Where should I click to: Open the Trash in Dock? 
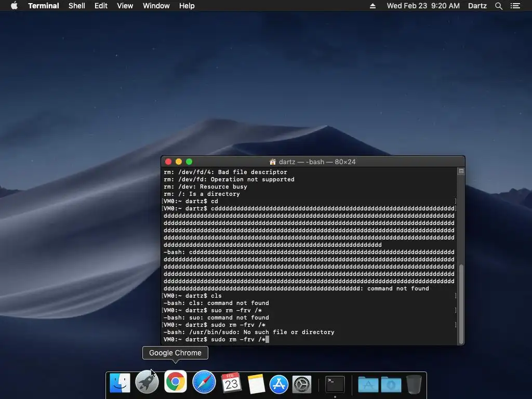click(x=414, y=384)
